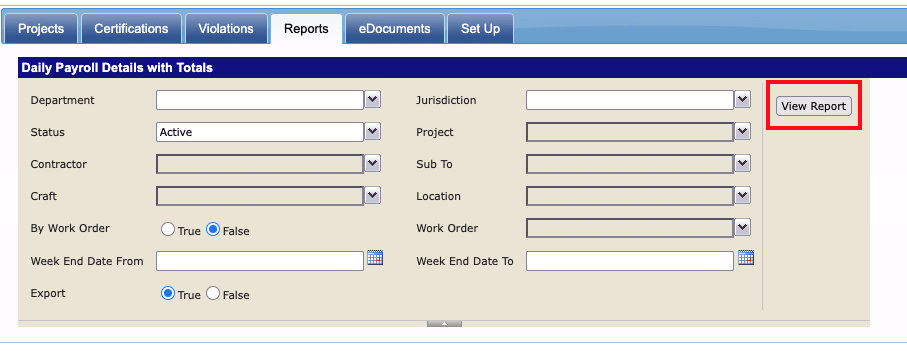Click the disabled Sub To field
Viewport: 907px width, 364px height.
[630, 164]
